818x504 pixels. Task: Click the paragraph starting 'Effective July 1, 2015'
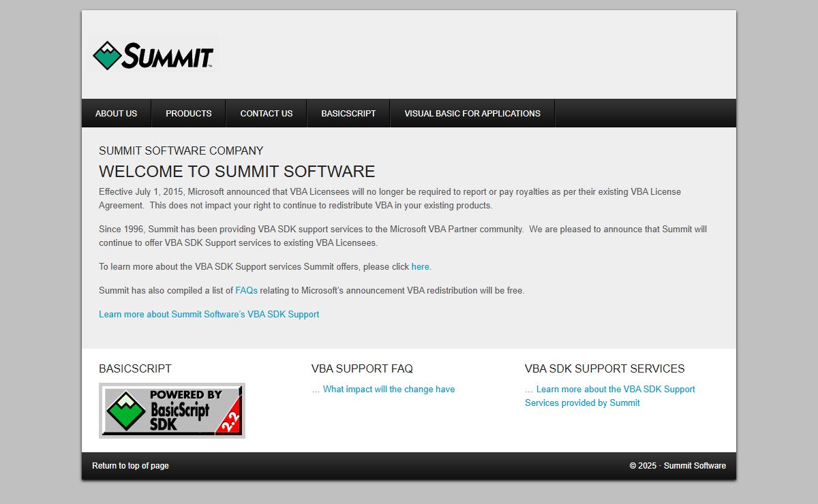390,199
